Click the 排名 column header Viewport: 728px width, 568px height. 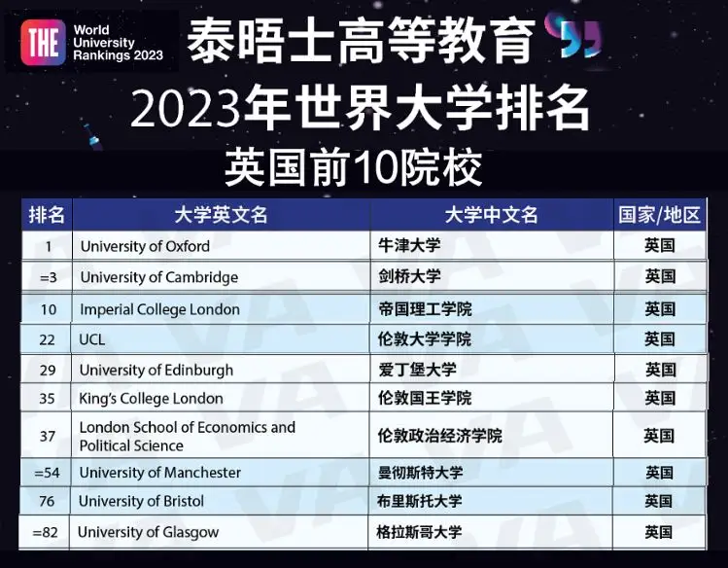coord(47,215)
